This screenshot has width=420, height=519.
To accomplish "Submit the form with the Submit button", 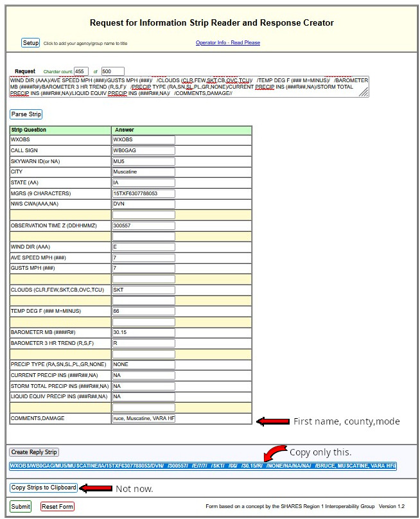I will [21, 507].
